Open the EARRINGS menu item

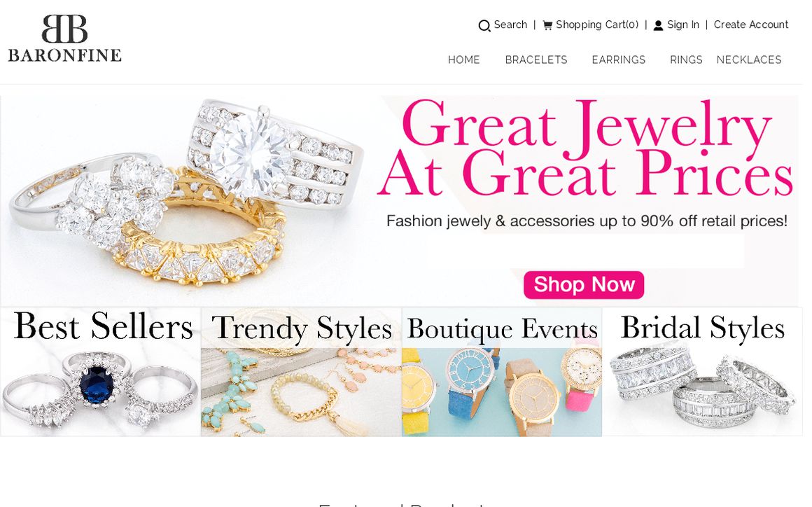618,60
